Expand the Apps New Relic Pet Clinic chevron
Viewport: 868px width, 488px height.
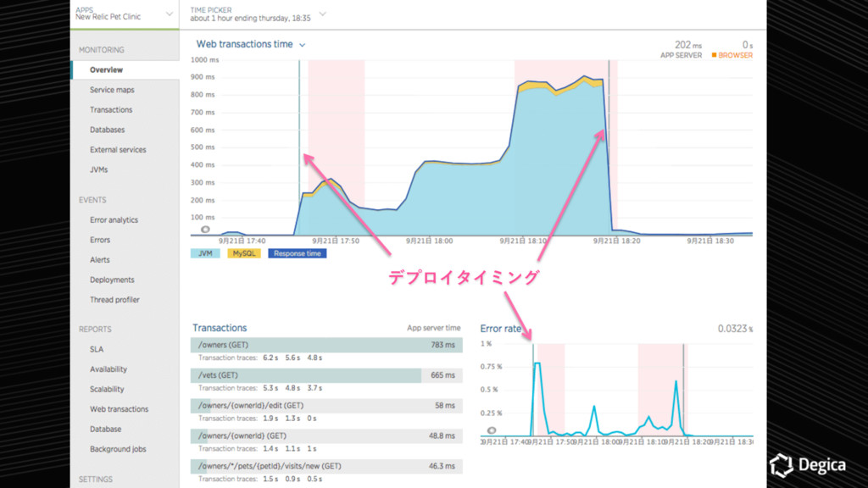click(x=170, y=14)
